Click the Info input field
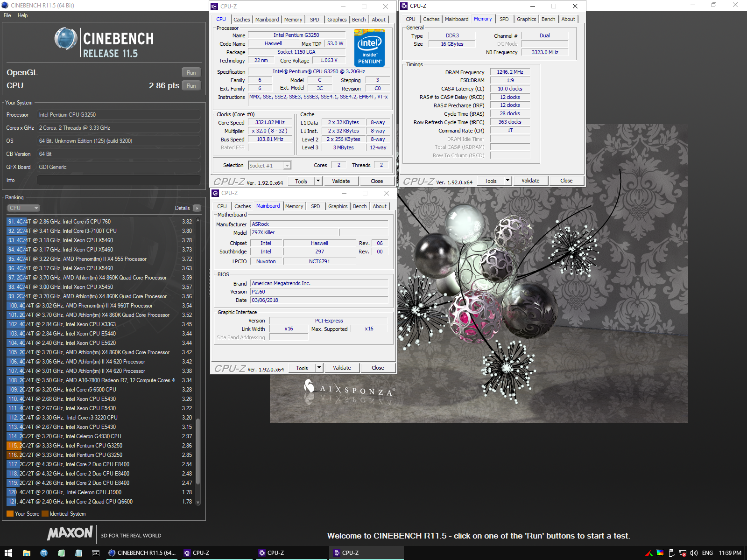This screenshot has width=747, height=560. 119,180
